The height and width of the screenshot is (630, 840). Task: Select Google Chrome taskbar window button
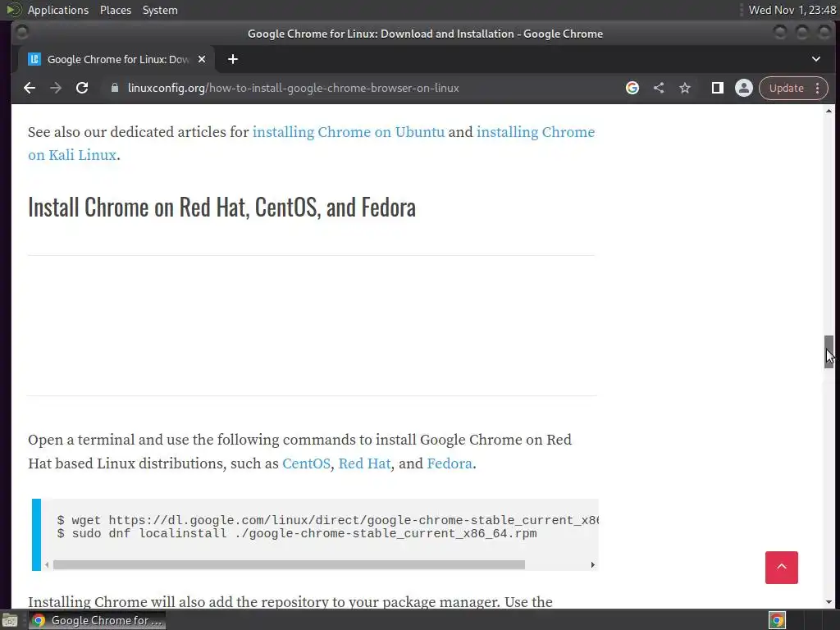pos(97,620)
